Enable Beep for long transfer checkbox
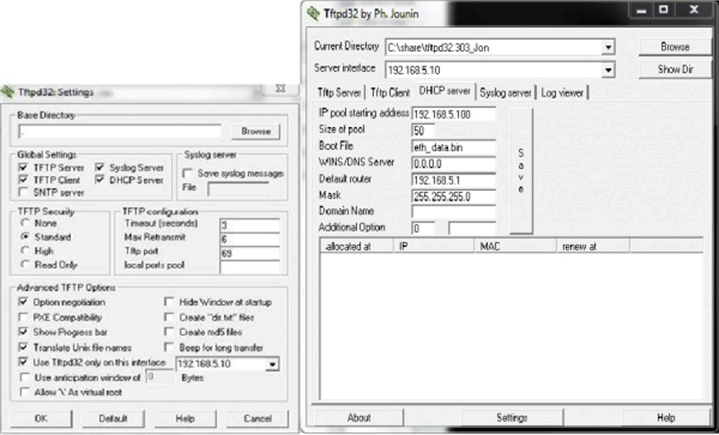Viewport: 719px width, 435px height. tap(169, 347)
